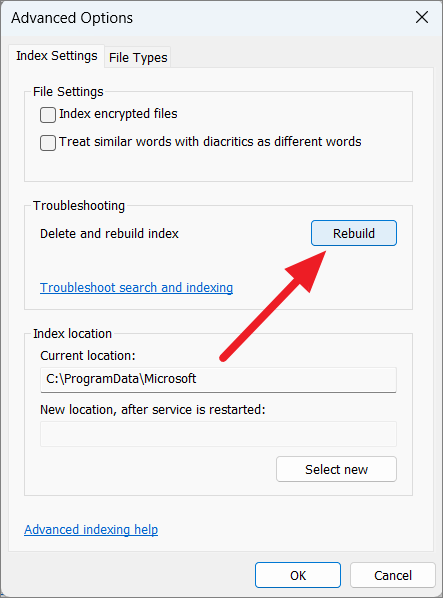Click the Index location group heading
The height and width of the screenshot is (598, 443).
[x=72, y=334]
